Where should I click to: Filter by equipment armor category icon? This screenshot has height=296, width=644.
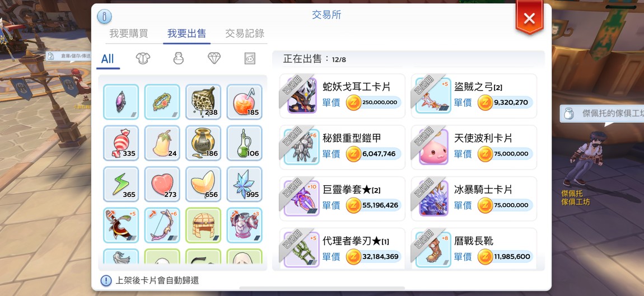coord(143,58)
